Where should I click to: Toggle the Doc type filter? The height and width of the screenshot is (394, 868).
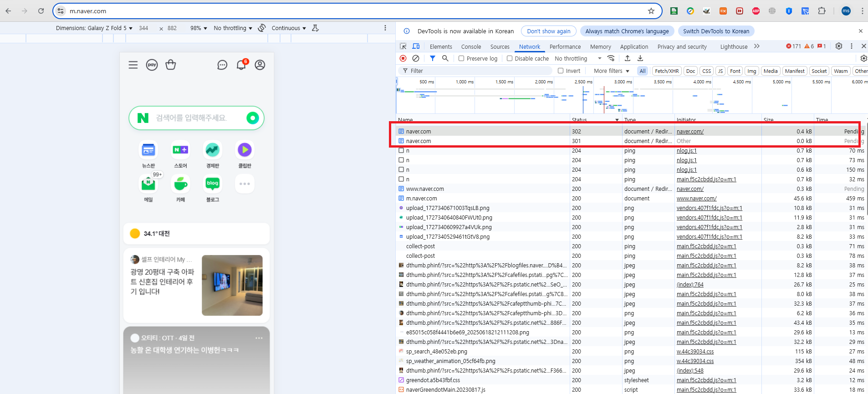[691, 71]
